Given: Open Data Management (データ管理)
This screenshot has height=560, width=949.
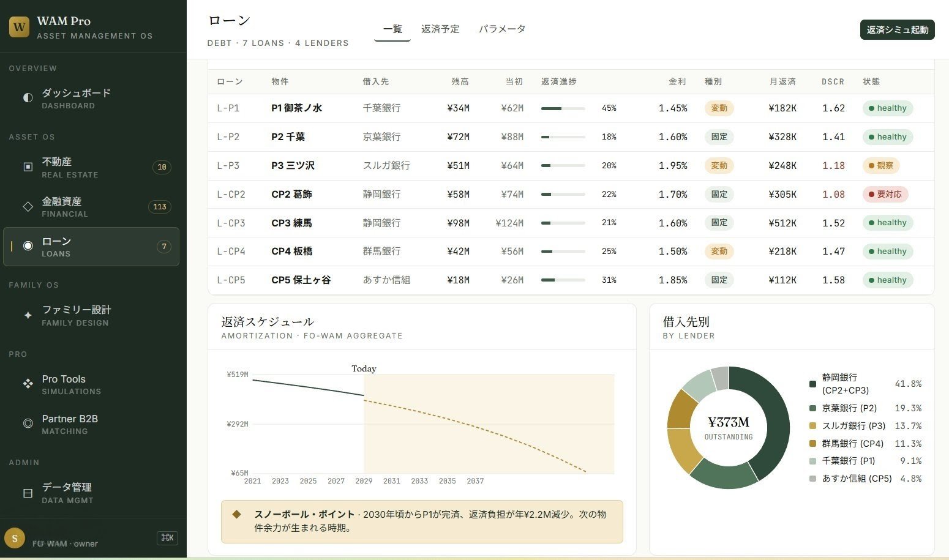Looking at the screenshot, I should [66, 492].
